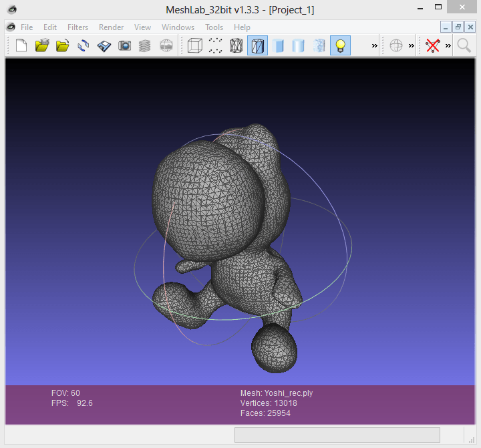
Task: Enable Wireframe render mode
Action: click(236, 46)
